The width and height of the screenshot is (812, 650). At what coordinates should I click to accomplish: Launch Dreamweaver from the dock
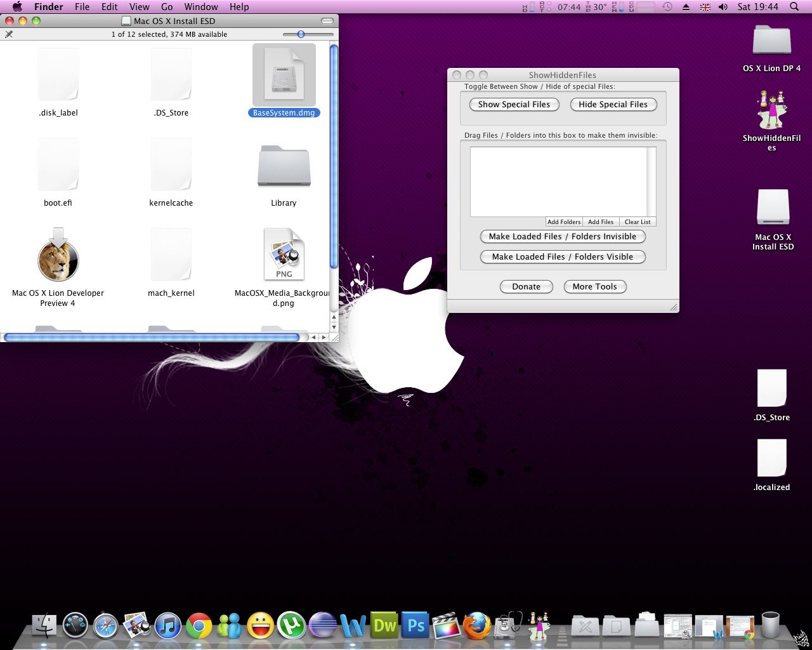(x=384, y=626)
